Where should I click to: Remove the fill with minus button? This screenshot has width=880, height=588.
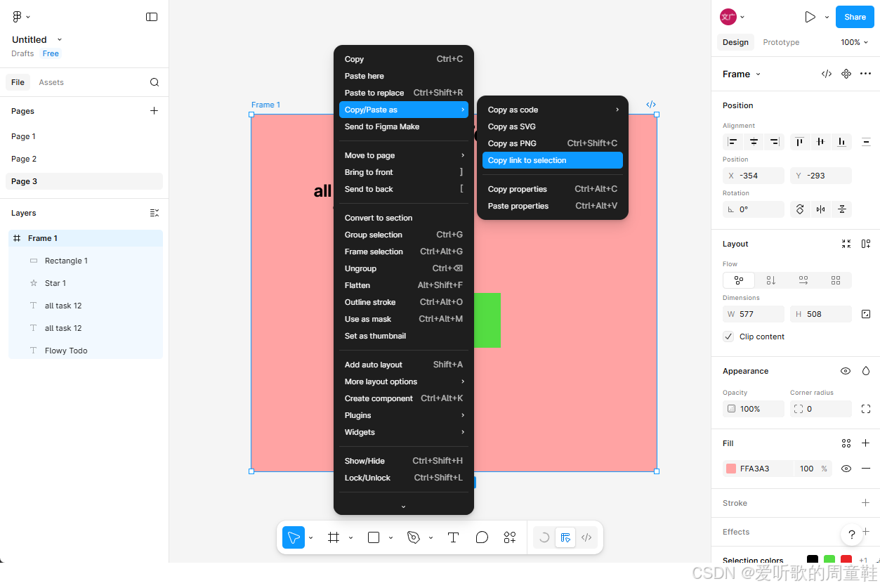(866, 469)
